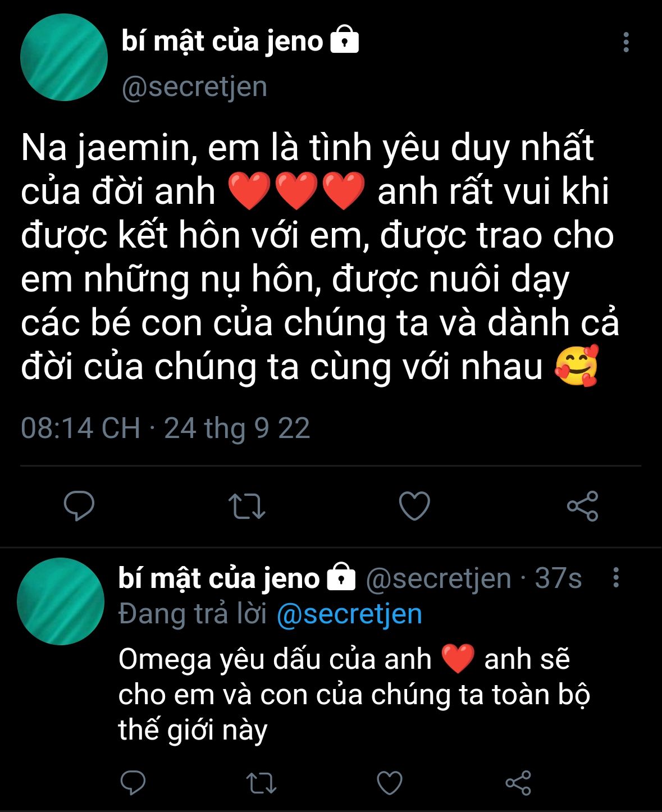Tap the timestamp 08:14 CH · 24 thg 9 22
The height and width of the screenshot is (812, 662).
165,428
